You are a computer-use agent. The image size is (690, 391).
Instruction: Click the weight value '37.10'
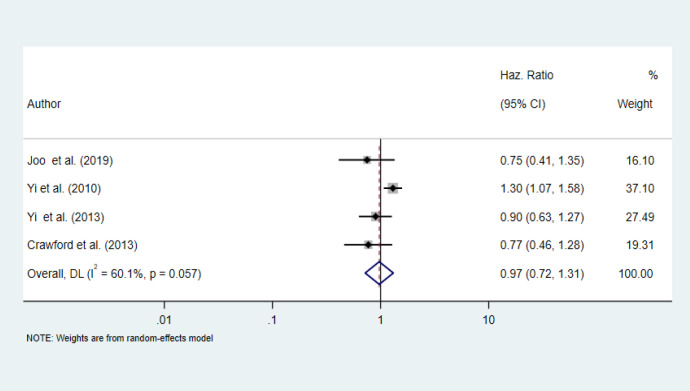click(640, 189)
